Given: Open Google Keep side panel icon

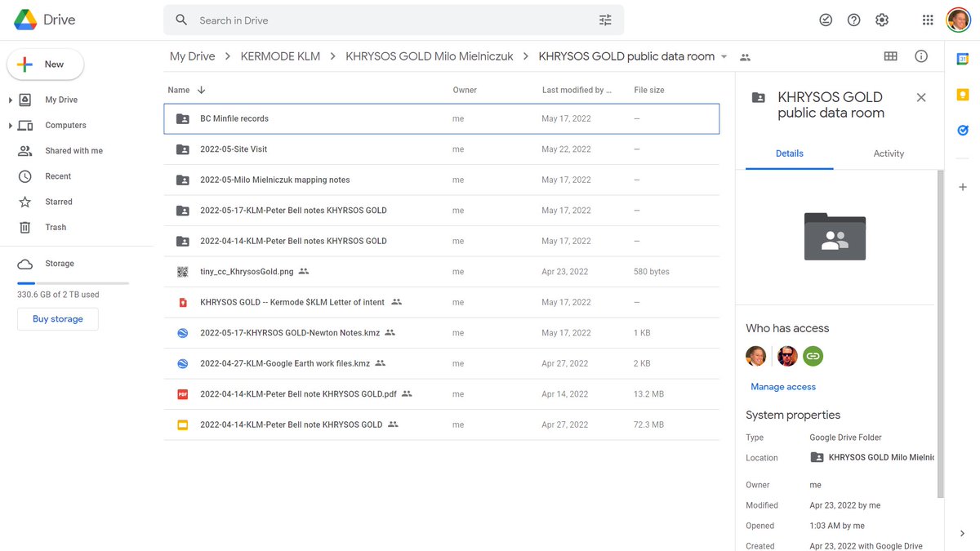Looking at the screenshot, I should (963, 95).
